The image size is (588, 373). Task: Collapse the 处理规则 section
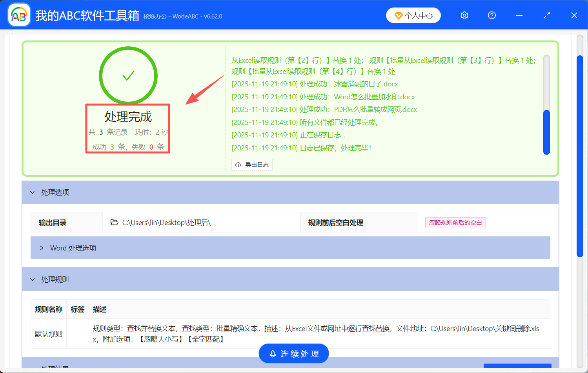50,279
